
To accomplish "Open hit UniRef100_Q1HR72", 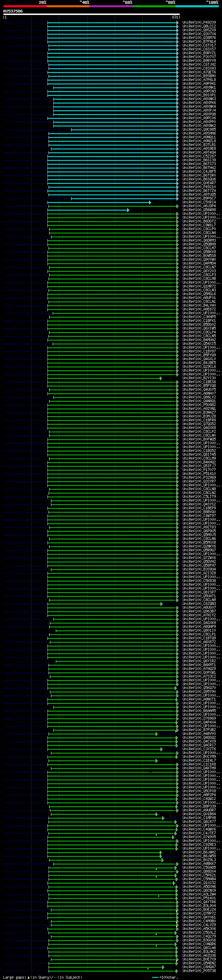I will pyautogui.click(x=199, y=286).
